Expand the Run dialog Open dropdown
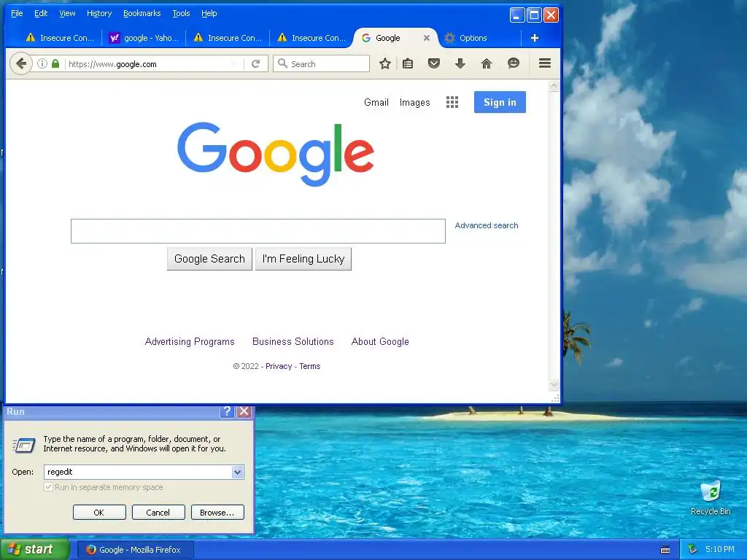747x560 pixels. [237, 472]
